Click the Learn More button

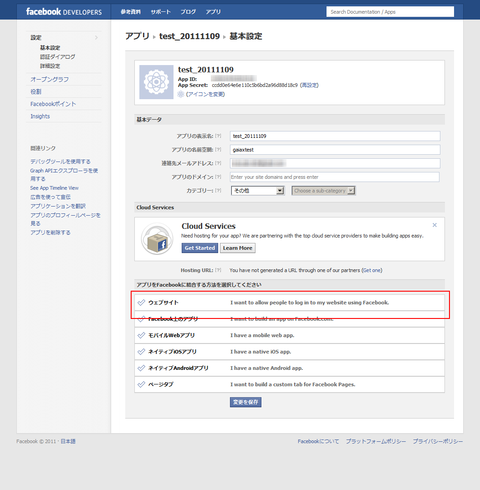[x=238, y=248]
